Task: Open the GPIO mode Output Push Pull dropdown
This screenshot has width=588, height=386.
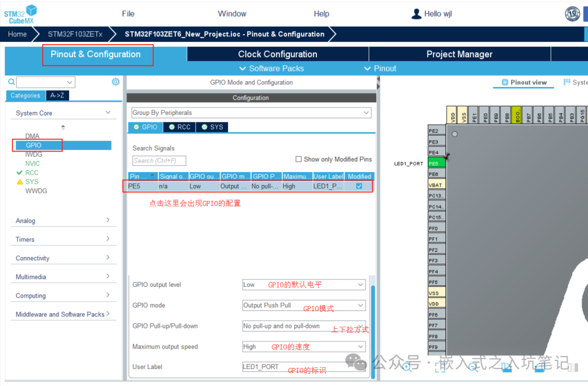Action: [303, 305]
